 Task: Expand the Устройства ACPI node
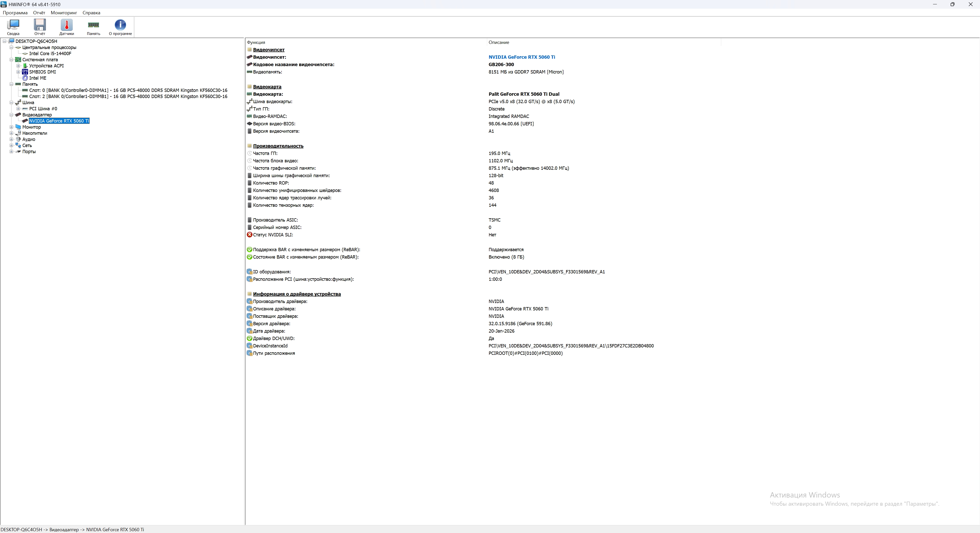tap(18, 66)
